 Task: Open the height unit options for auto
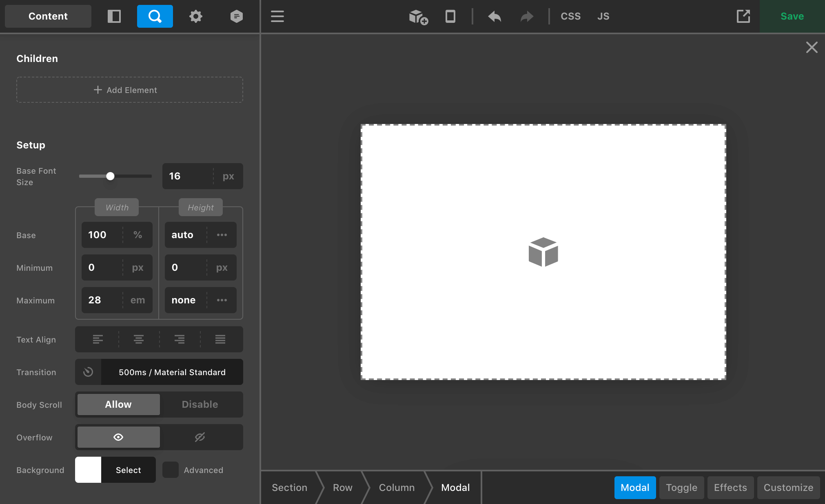tap(222, 235)
